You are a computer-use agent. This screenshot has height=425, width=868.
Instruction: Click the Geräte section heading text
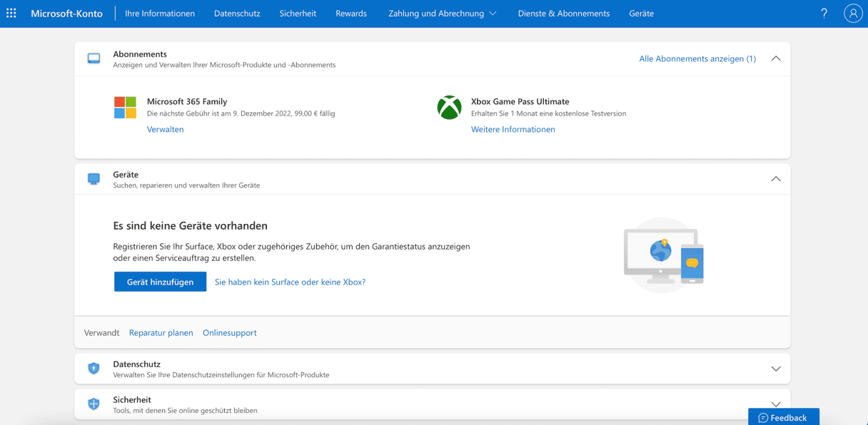(x=126, y=174)
